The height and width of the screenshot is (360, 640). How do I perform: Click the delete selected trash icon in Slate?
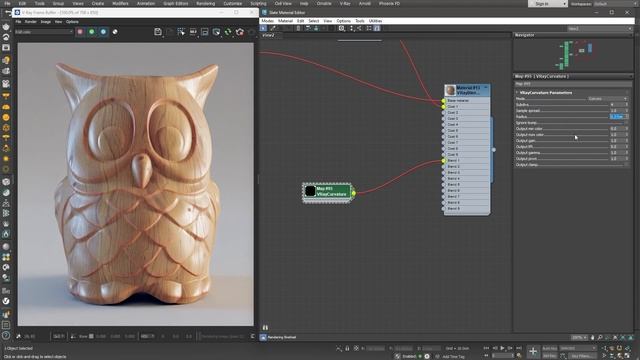[x=298, y=28]
